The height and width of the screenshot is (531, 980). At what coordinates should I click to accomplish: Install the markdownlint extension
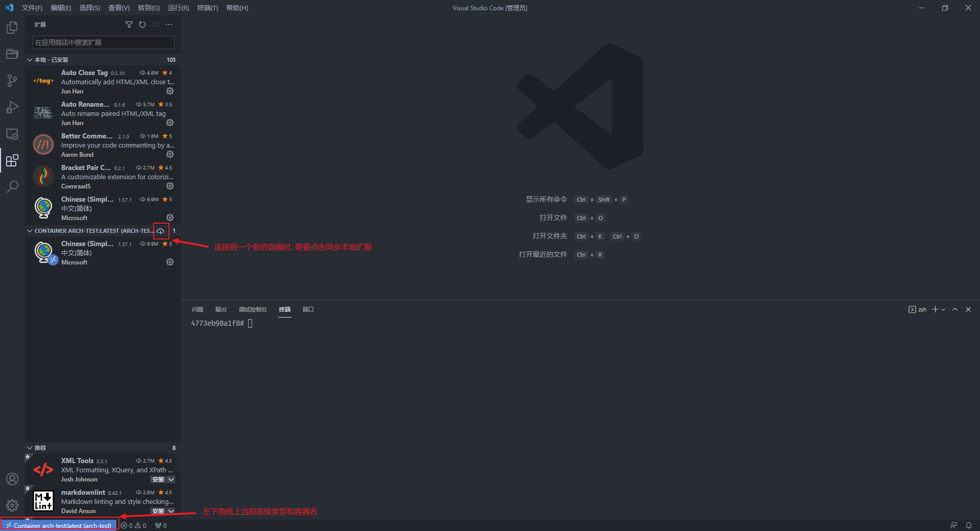coord(158,511)
